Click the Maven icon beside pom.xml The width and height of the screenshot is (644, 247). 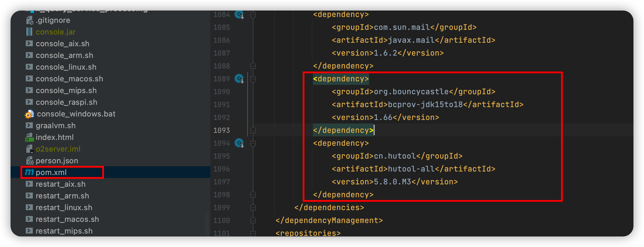click(29, 172)
